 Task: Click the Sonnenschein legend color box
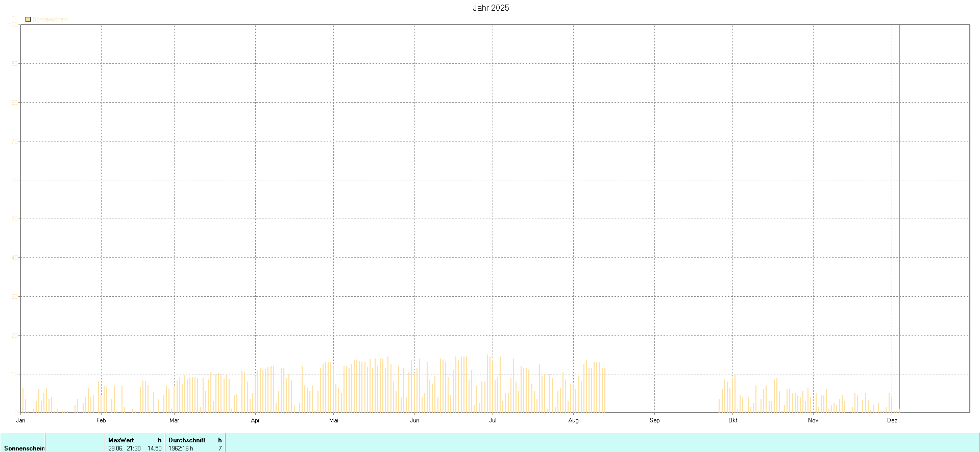pos(28,19)
